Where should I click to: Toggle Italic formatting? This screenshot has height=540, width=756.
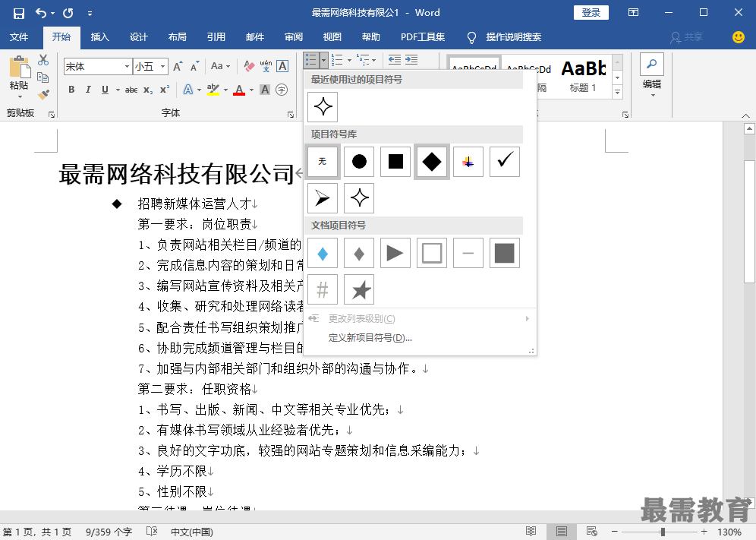pyautogui.click(x=88, y=90)
